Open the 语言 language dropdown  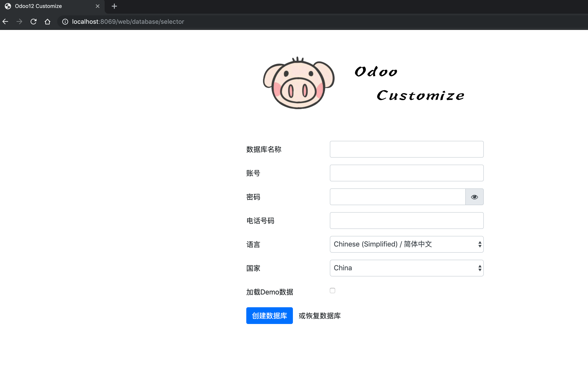[x=406, y=244]
